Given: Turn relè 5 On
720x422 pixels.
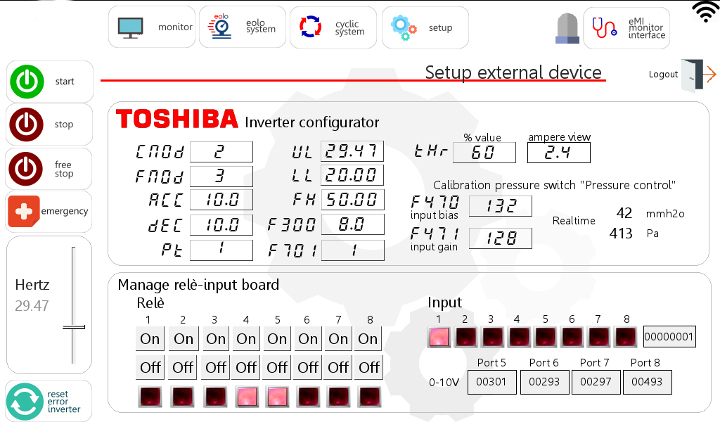Looking at the screenshot, I should [x=277, y=339].
